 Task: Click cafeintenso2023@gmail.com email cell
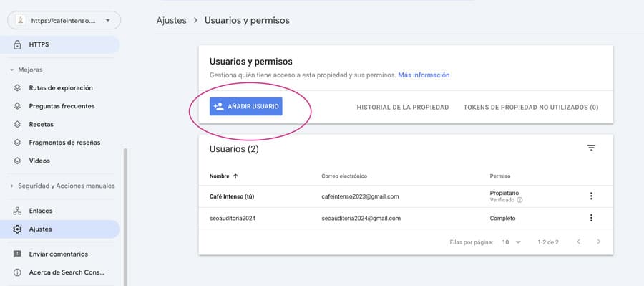[360, 196]
